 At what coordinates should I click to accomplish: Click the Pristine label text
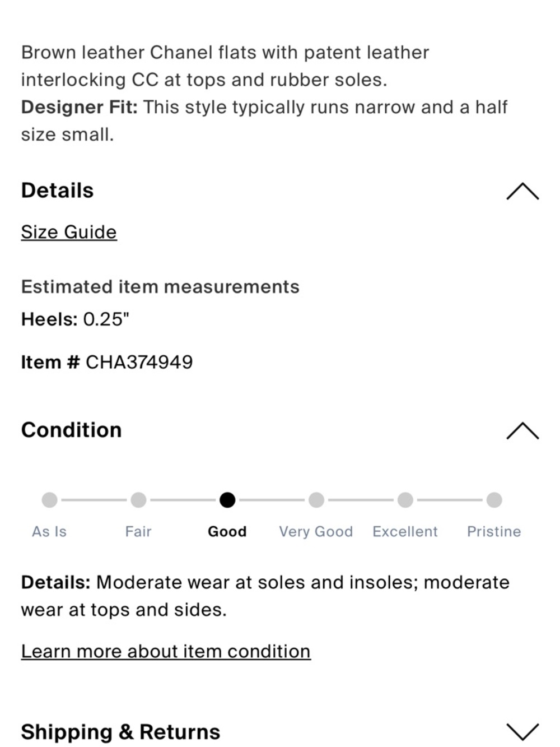pos(494,531)
